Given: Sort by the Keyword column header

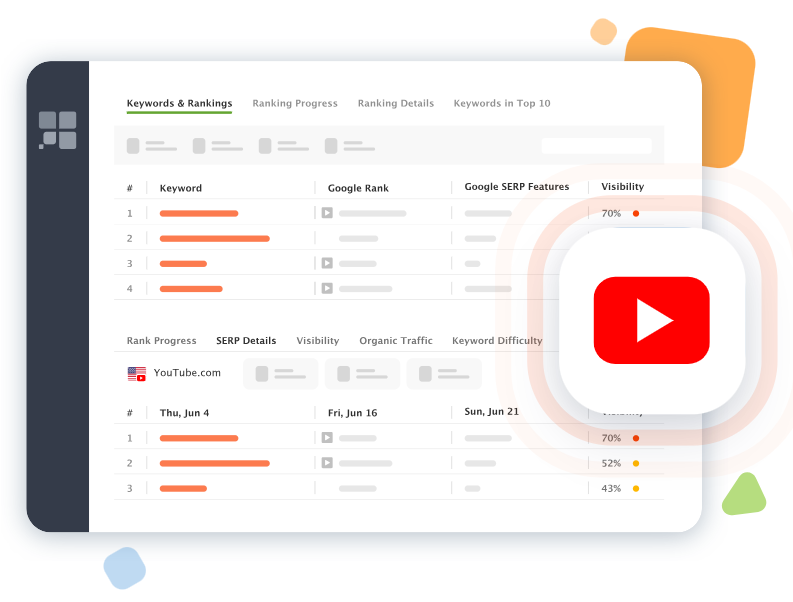Looking at the screenshot, I should pos(181,188).
